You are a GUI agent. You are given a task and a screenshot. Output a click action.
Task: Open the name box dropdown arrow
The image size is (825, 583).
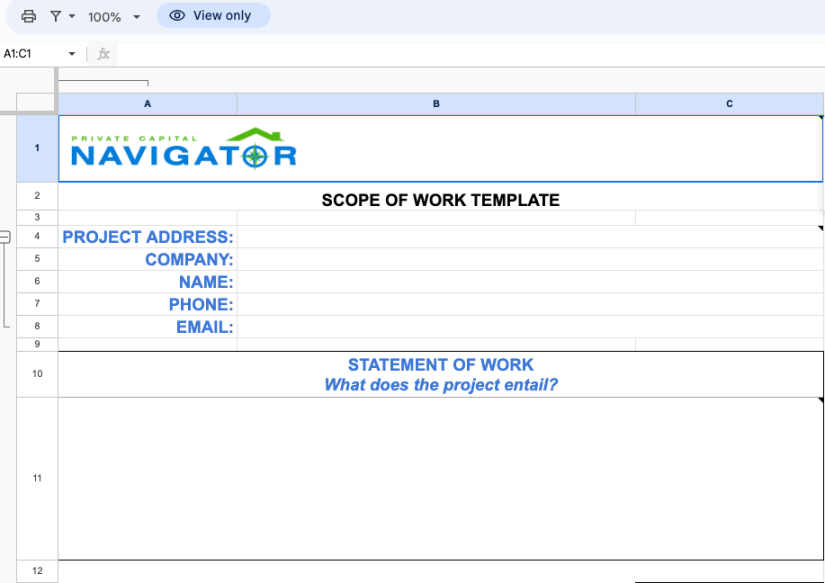pos(72,54)
